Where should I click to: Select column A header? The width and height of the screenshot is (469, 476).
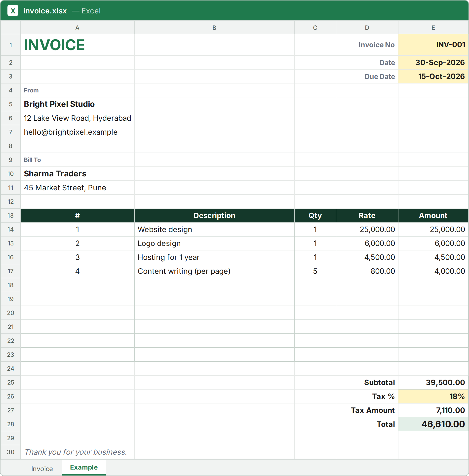pyautogui.click(x=78, y=28)
